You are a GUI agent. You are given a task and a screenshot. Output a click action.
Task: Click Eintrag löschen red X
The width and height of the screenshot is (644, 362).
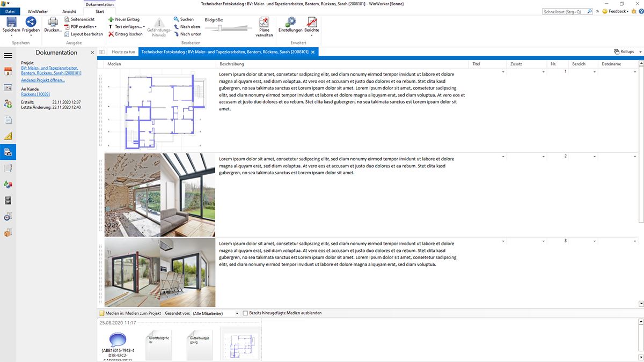(x=126, y=34)
